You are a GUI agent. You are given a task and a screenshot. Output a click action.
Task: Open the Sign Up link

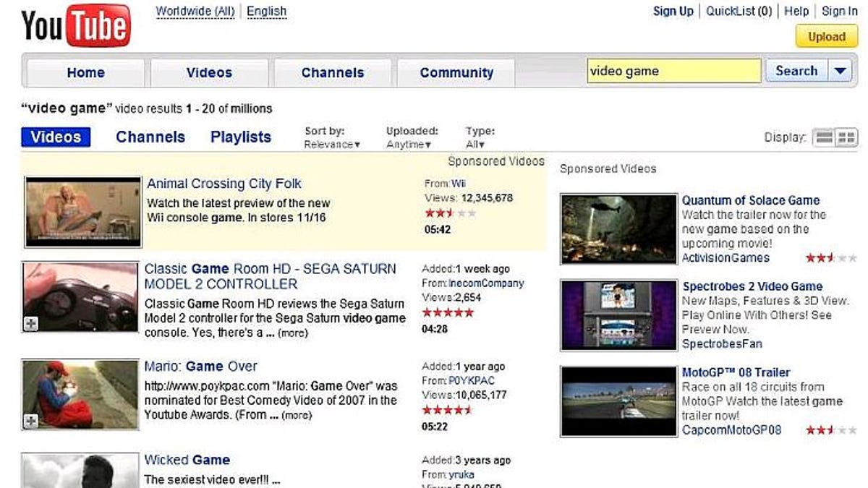(x=673, y=11)
